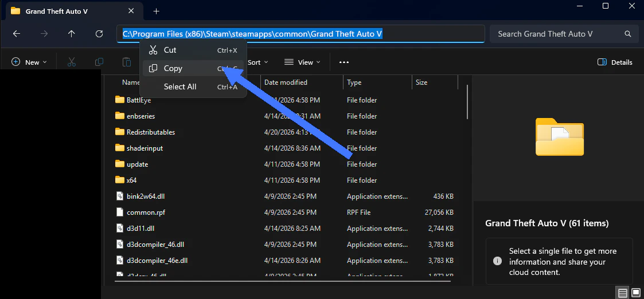Click the d3d11.dll file name
Viewport: 644px width, 299px height.
click(x=140, y=229)
